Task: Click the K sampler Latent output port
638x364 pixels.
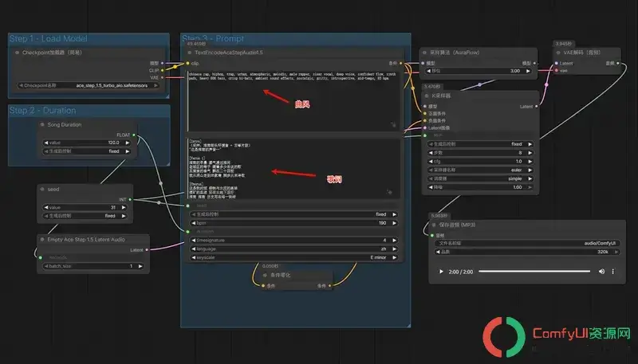Action: pos(536,107)
